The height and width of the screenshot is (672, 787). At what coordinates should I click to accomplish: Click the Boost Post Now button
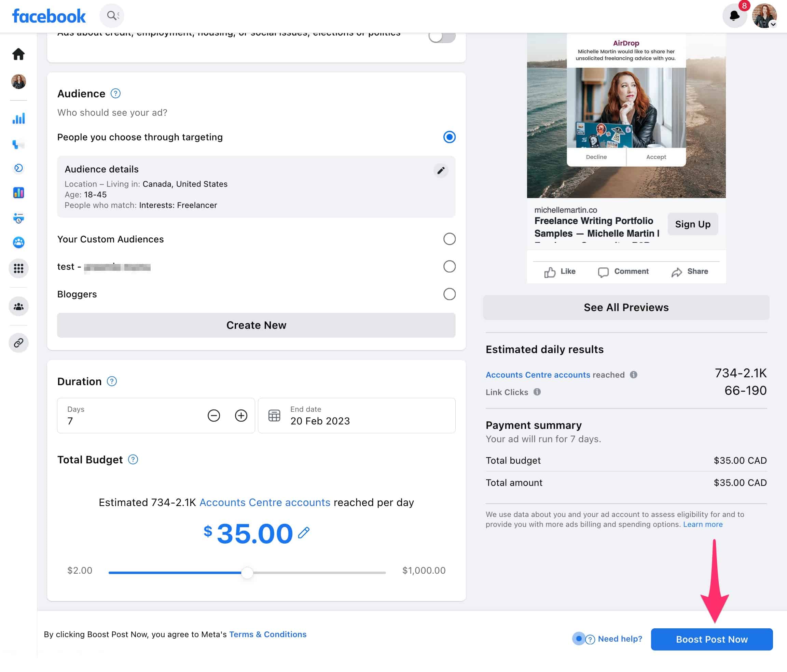pyautogui.click(x=712, y=639)
